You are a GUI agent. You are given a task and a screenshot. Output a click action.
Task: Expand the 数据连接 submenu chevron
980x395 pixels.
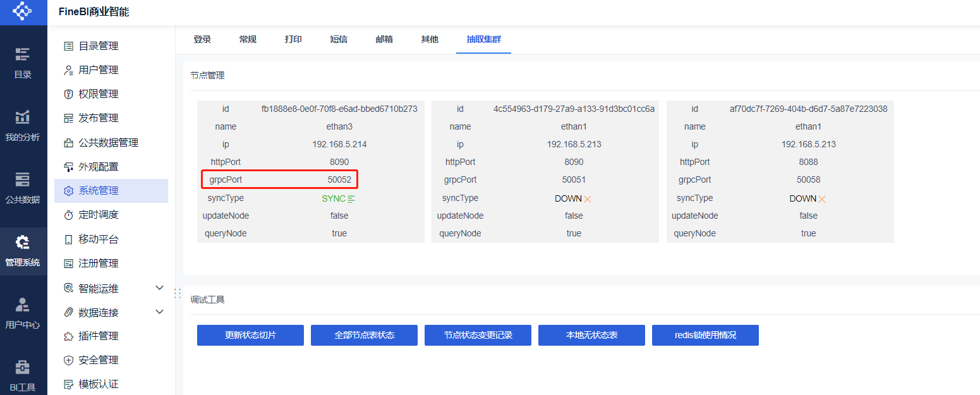160,312
